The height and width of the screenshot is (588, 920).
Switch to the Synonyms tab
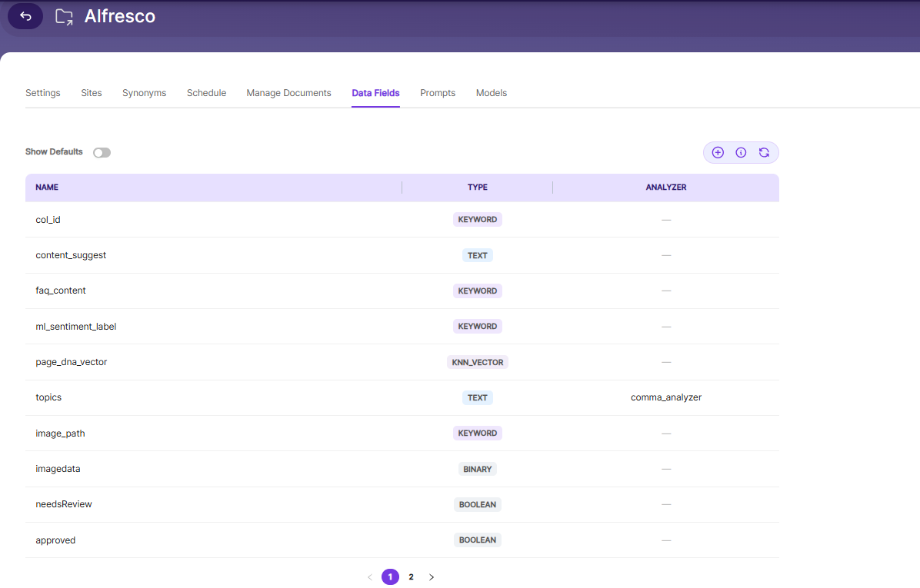coord(145,93)
